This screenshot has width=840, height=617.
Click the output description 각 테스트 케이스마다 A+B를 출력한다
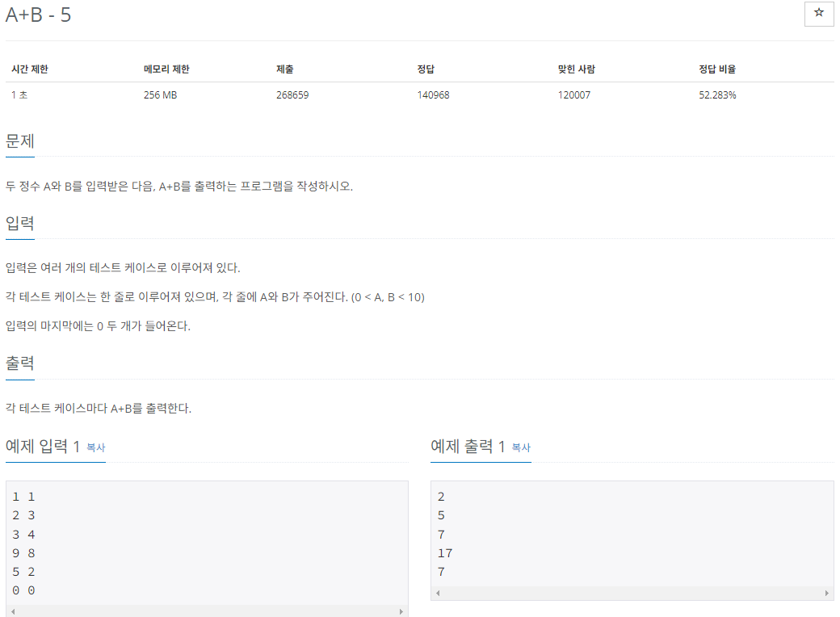pyautogui.click(x=99, y=408)
